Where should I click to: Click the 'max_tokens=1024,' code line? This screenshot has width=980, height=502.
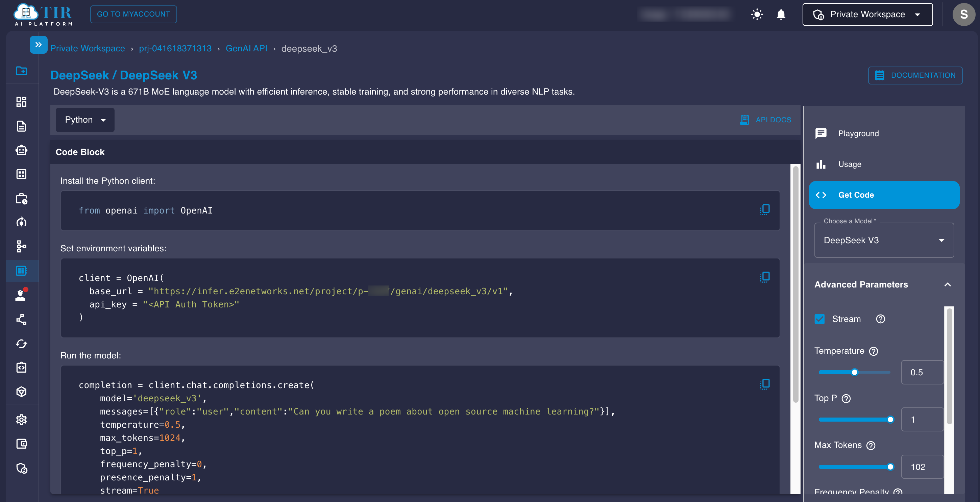pyautogui.click(x=142, y=438)
